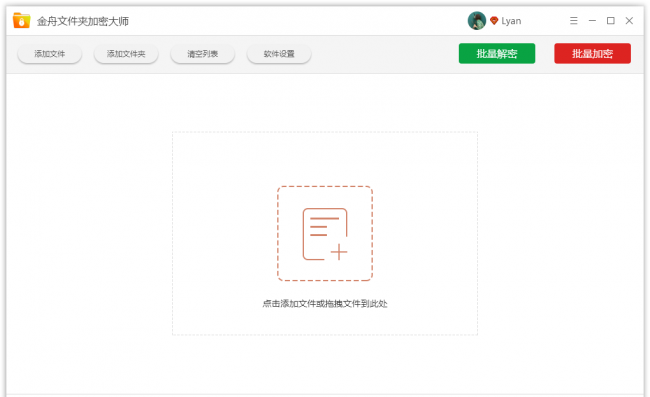Start 批量加密 batch encryption
This screenshot has width=650, height=397.
[592, 53]
